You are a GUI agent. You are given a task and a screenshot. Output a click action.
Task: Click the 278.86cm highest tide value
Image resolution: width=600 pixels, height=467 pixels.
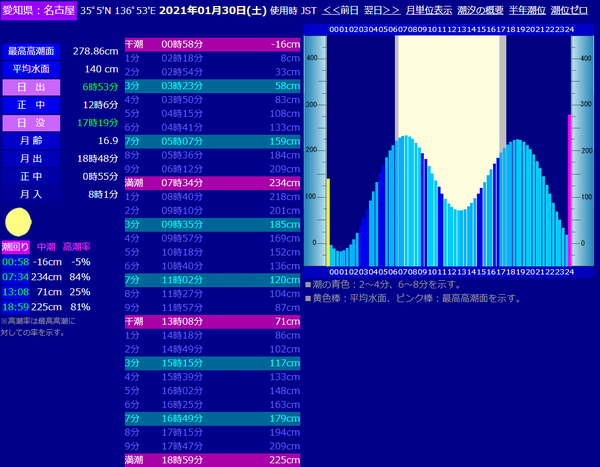[x=96, y=51]
